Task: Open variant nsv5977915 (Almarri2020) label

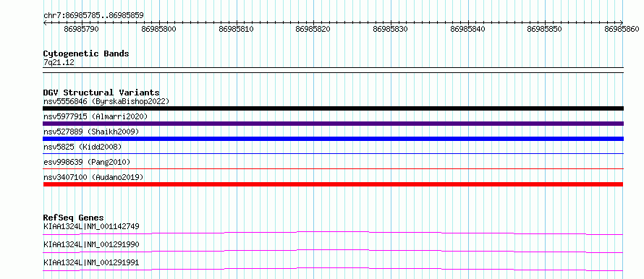Action: pyautogui.click(x=96, y=116)
